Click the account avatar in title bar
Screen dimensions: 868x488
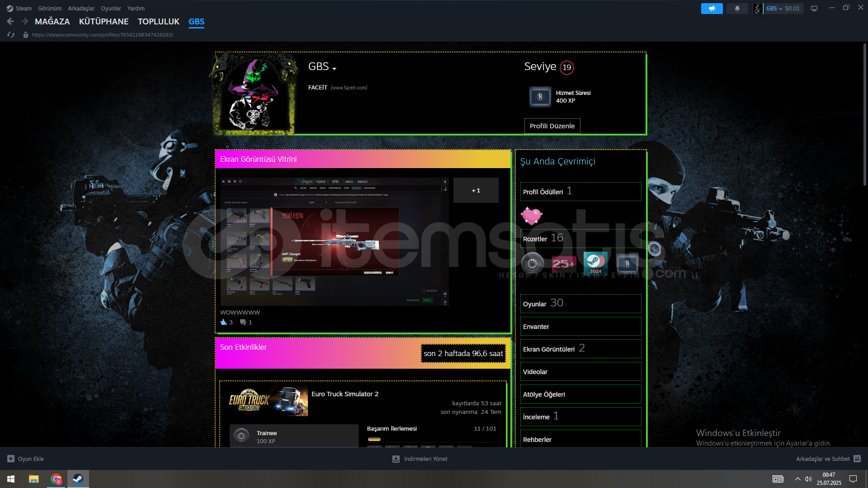tap(757, 9)
